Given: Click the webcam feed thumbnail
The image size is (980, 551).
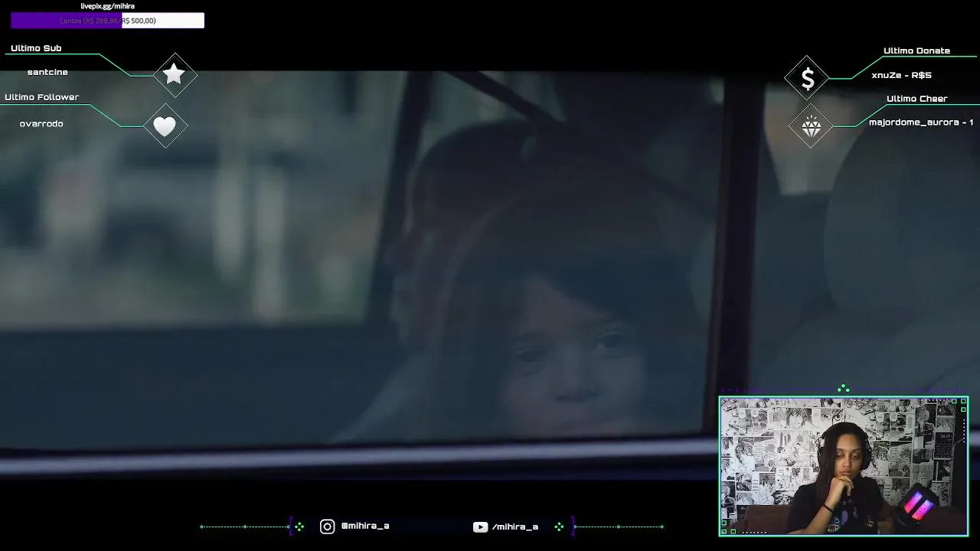Looking at the screenshot, I should coord(844,465).
